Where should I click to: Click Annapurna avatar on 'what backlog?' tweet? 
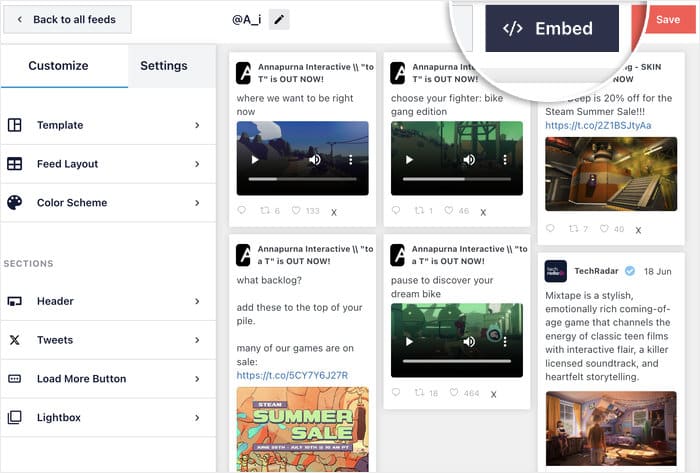[243, 255]
